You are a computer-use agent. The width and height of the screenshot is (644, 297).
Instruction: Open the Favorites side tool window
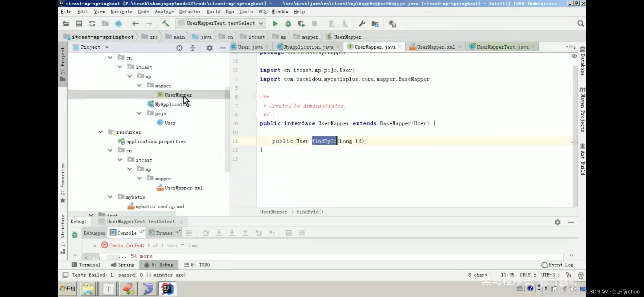[63, 183]
